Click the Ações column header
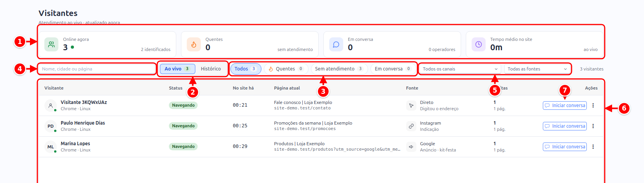 pos(591,88)
